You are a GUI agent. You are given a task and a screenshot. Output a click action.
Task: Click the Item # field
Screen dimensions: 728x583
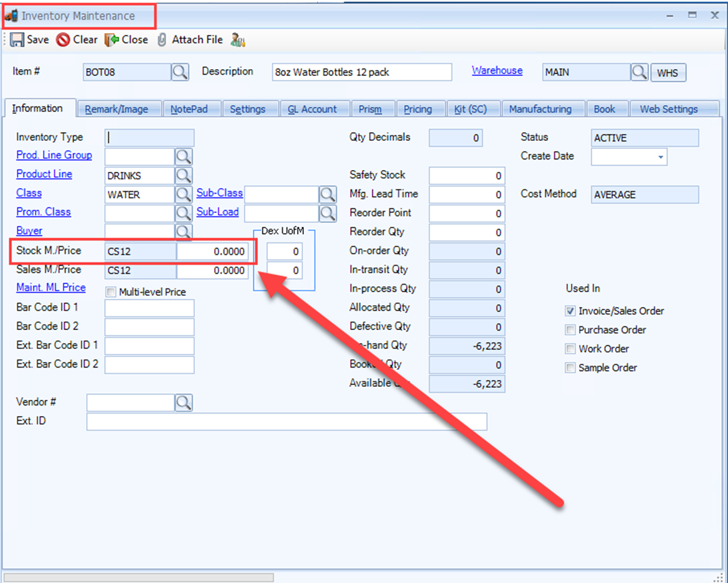pos(127,72)
